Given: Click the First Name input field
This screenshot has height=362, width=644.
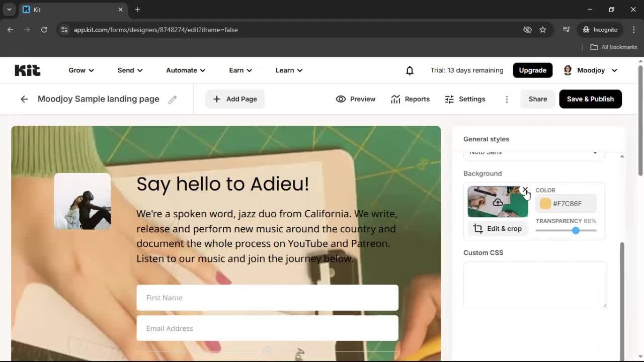Looking at the screenshot, I should coord(267,298).
